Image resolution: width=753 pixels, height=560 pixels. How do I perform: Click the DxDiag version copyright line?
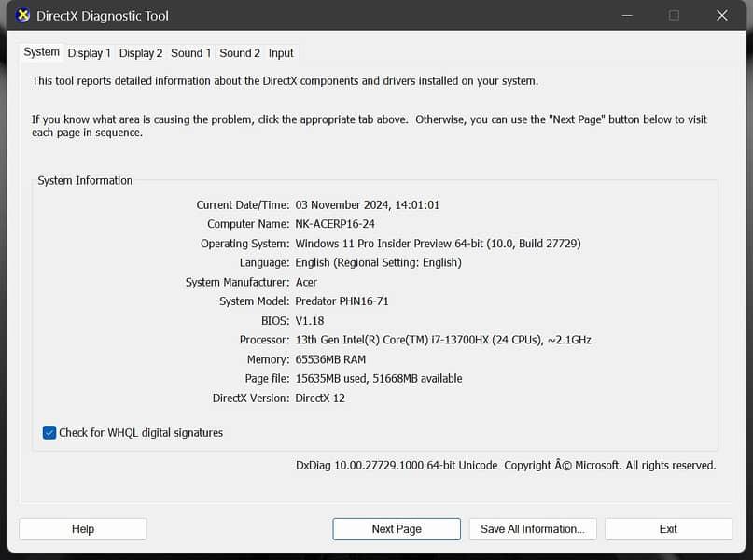(x=505, y=465)
